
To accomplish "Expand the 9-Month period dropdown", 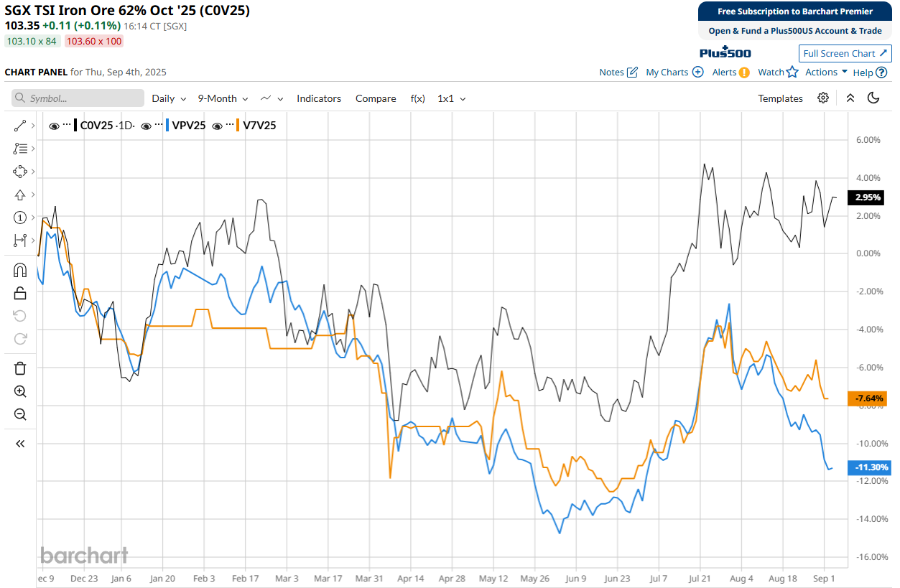I will [x=223, y=98].
